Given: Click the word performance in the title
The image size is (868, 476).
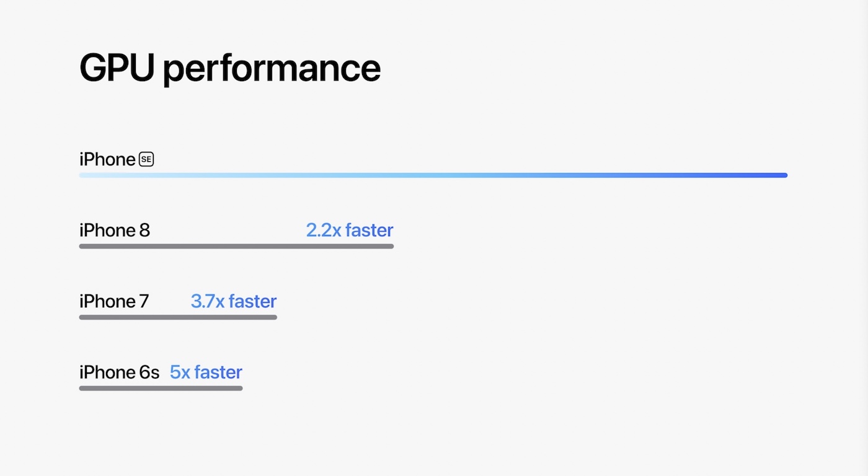Looking at the screenshot, I should pyautogui.click(x=272, y=70).
